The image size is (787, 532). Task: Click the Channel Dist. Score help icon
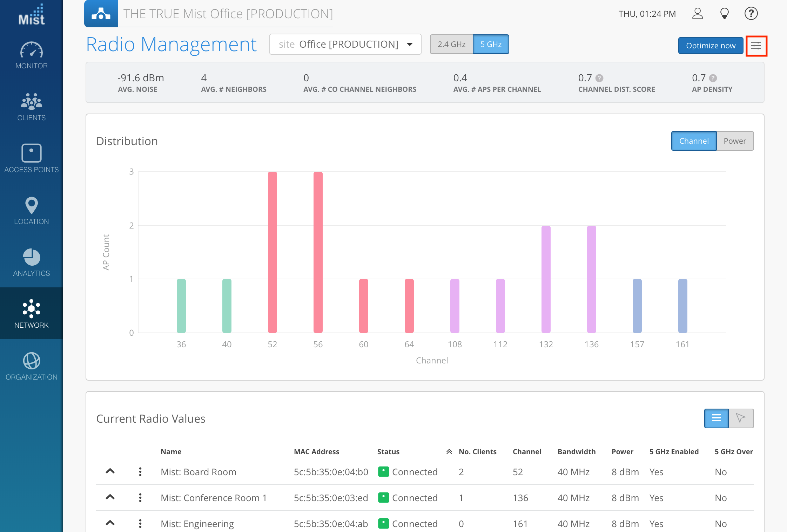point(600,78)
